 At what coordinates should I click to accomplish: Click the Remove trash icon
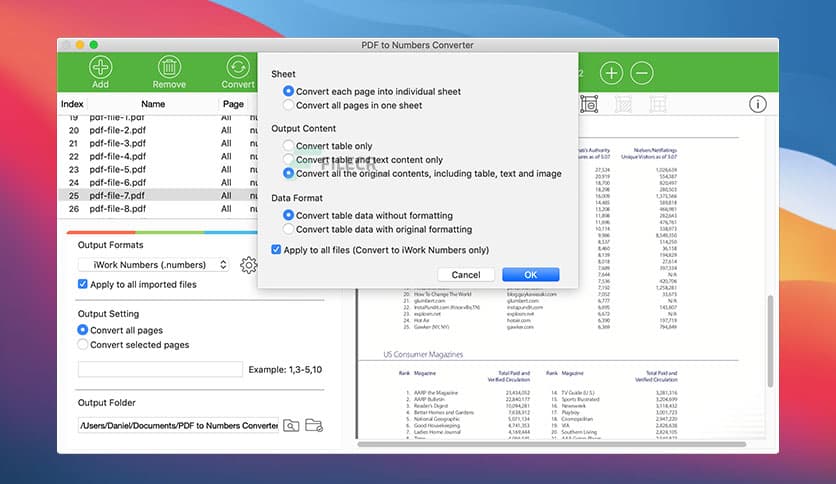(169, 67)
